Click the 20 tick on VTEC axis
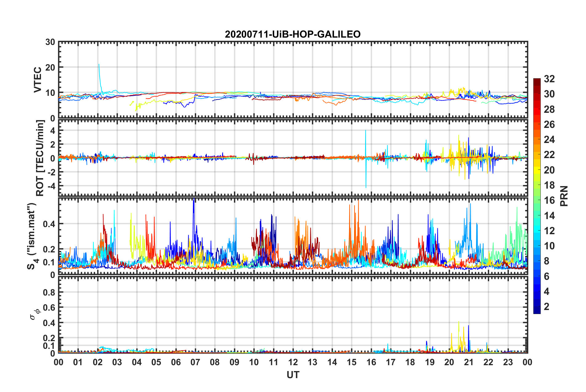This screenshot has height=392, width=586. click(x=50, y=67)
